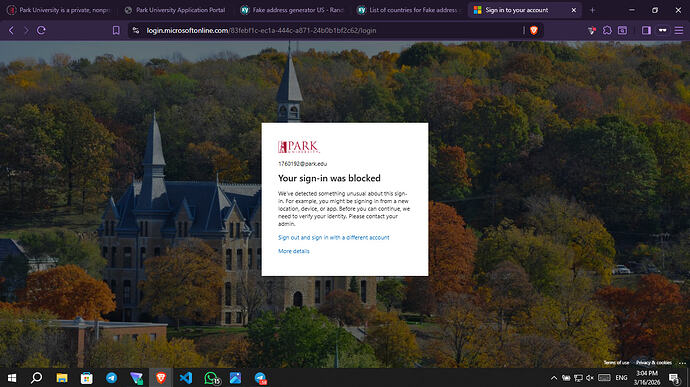Open WhatsApp from the taskbar
The height and width of the screenshot is (387, 690).
coord(211,378)
